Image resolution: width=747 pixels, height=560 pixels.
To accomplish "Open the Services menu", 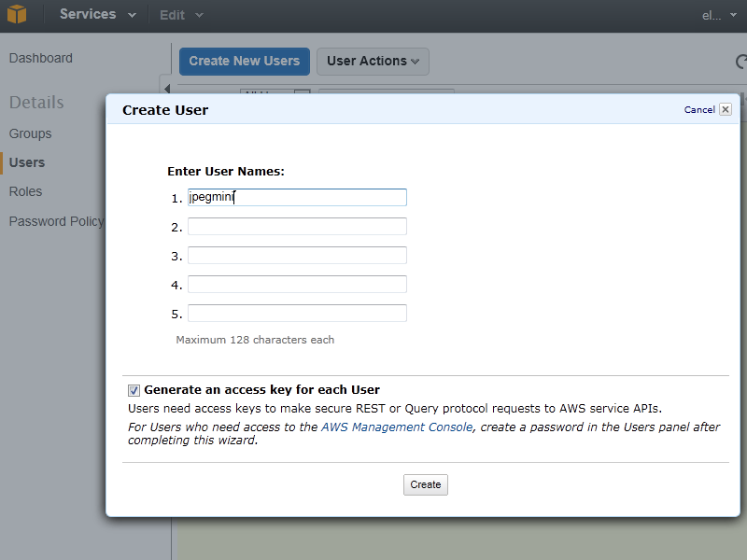I will (x=98, y=14).
